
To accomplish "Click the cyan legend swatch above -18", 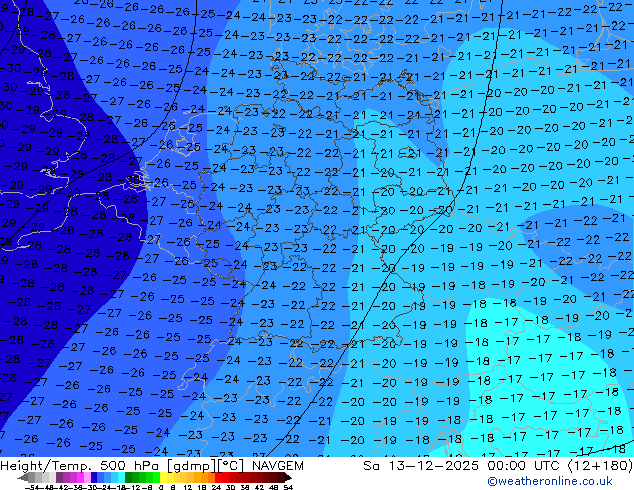I will (x=121, y=478).
